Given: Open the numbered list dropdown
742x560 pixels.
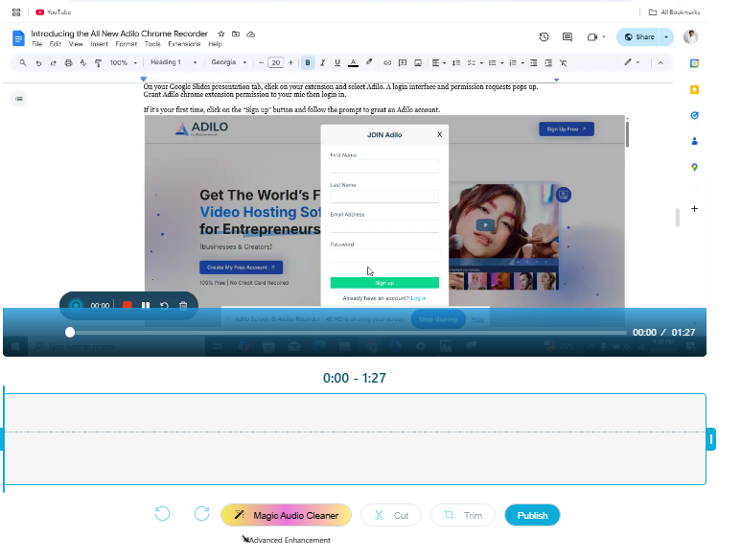Looking at the screenshot, I should pyautogui.click(x=516, y=62).
